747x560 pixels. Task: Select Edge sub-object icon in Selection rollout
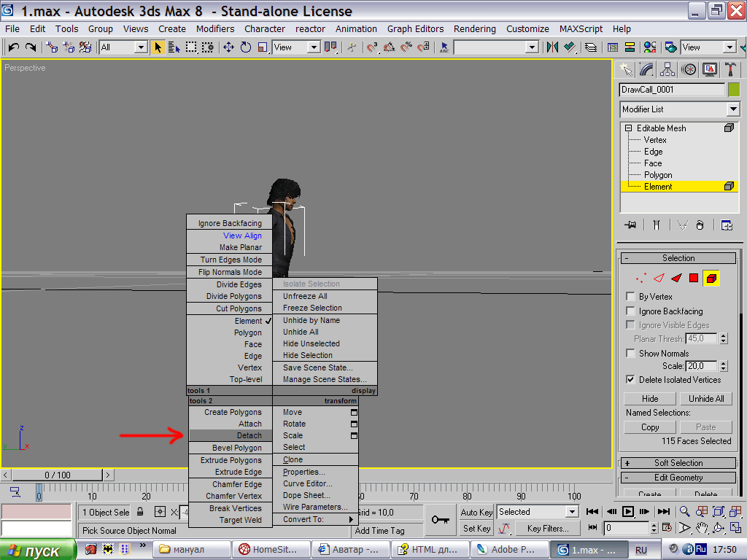tap(659, 278)
